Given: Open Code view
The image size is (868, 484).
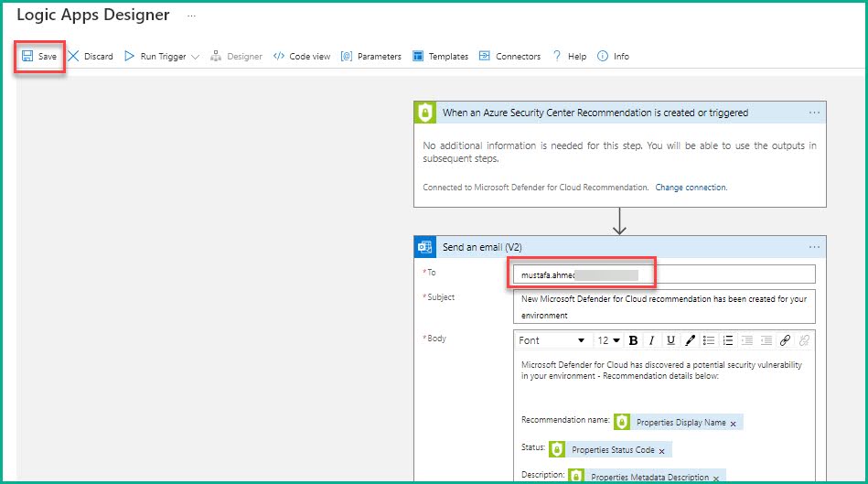Looking at the screenshot, I should pyautogui.click(x=302, y=57).
